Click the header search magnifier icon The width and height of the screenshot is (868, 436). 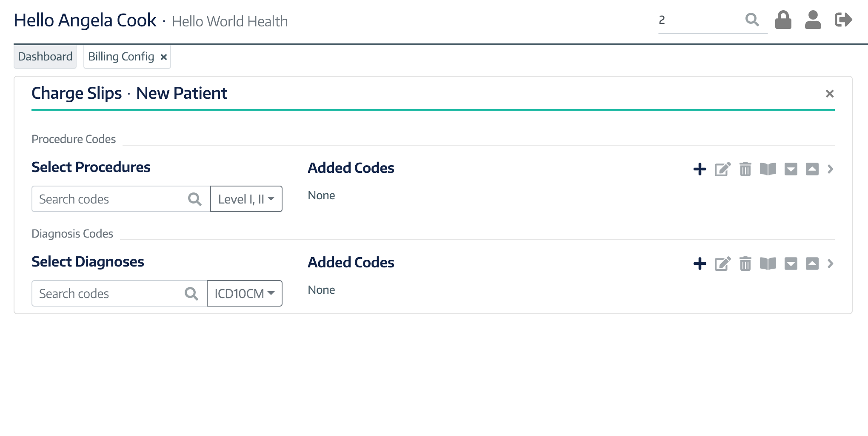(752, 20)
